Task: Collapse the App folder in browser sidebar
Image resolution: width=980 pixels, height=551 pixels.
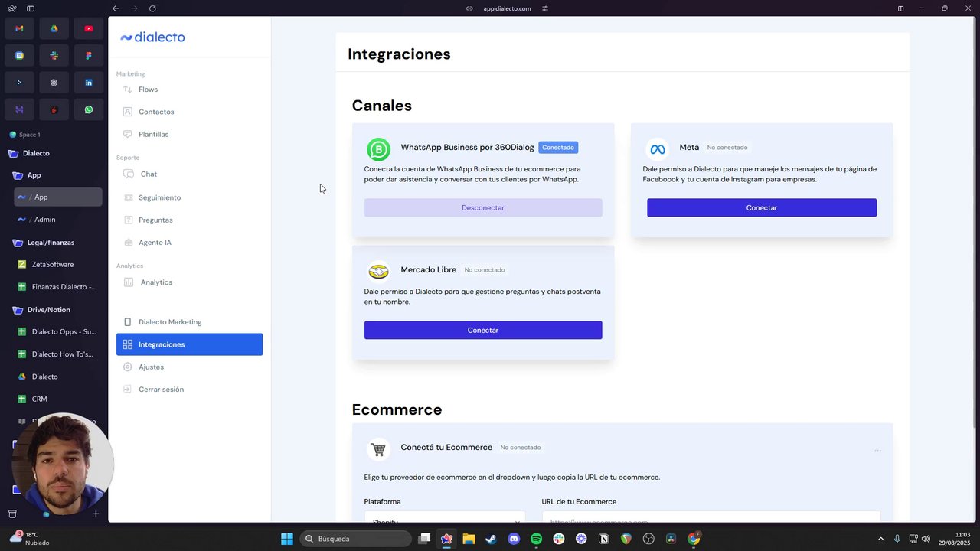Action: [x=18, y=175]
